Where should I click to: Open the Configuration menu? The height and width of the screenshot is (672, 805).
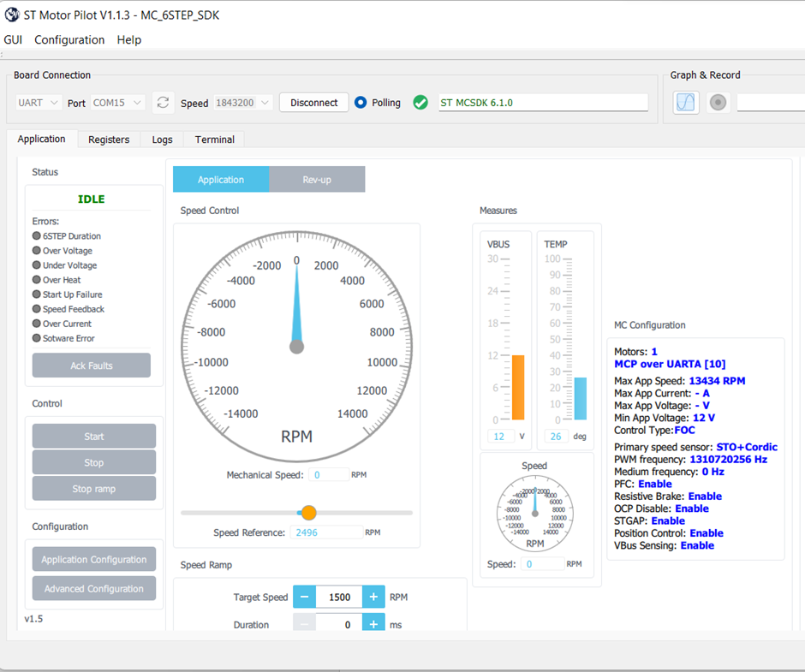point(69,40)
